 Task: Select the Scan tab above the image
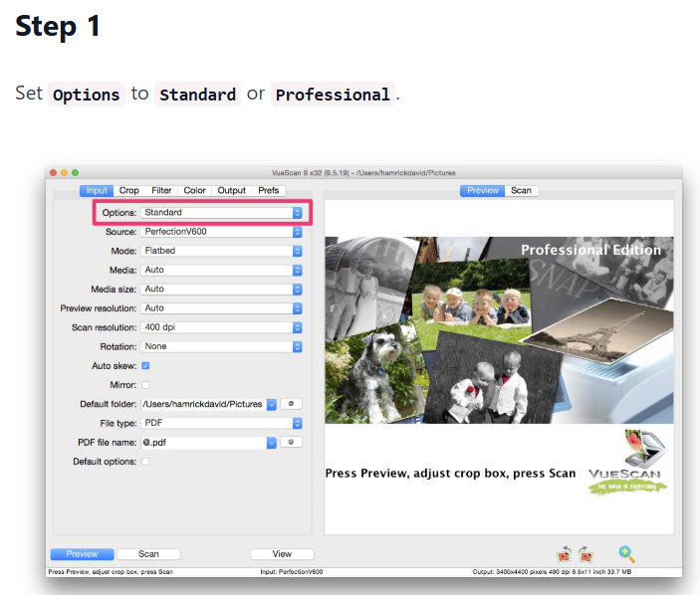pyautogui.click(x=521, y=191)
